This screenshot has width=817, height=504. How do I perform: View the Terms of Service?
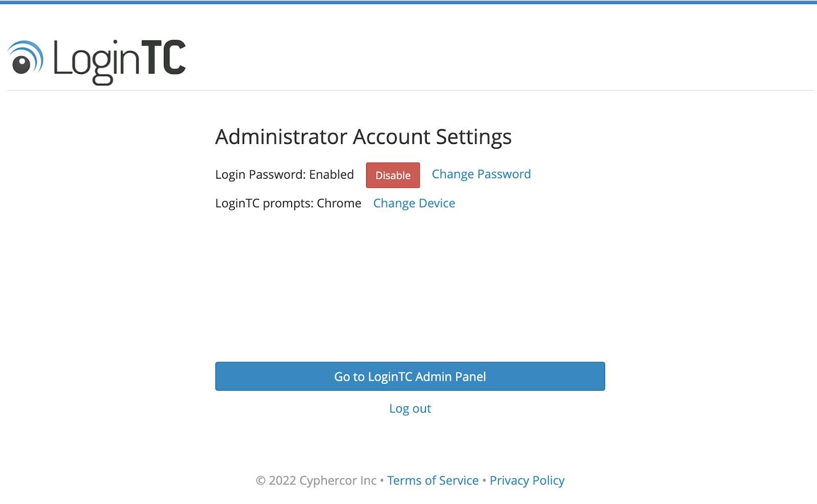(x=432, y=480)
